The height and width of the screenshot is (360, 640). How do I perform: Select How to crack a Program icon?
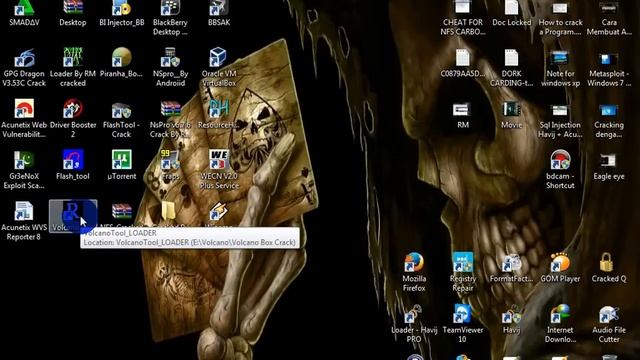coord(560,8)
